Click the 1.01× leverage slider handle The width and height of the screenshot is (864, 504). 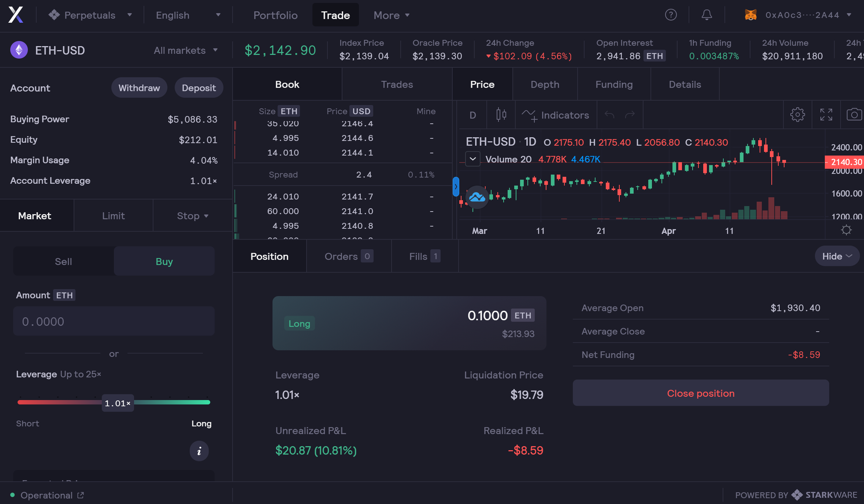click(118, 403)
